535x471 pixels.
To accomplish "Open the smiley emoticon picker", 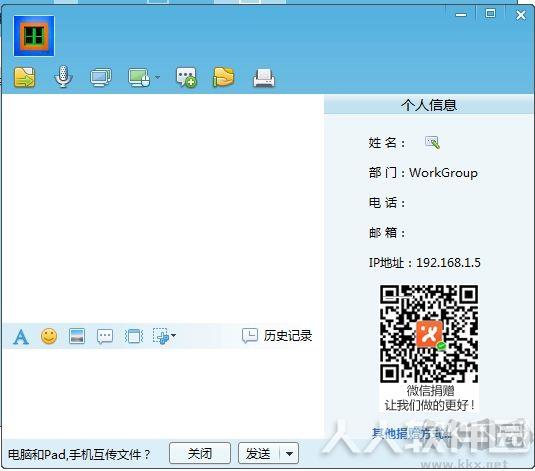I will click(x=49, y=336).
